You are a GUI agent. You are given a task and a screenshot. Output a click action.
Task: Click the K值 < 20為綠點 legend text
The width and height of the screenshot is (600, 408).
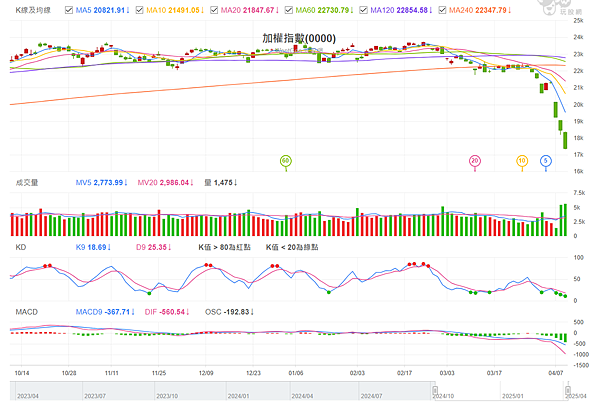tap(292, 248)
